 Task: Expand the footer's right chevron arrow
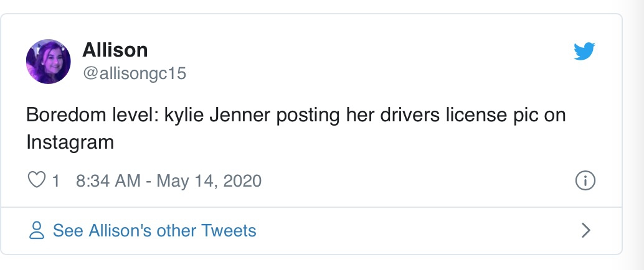585,231
